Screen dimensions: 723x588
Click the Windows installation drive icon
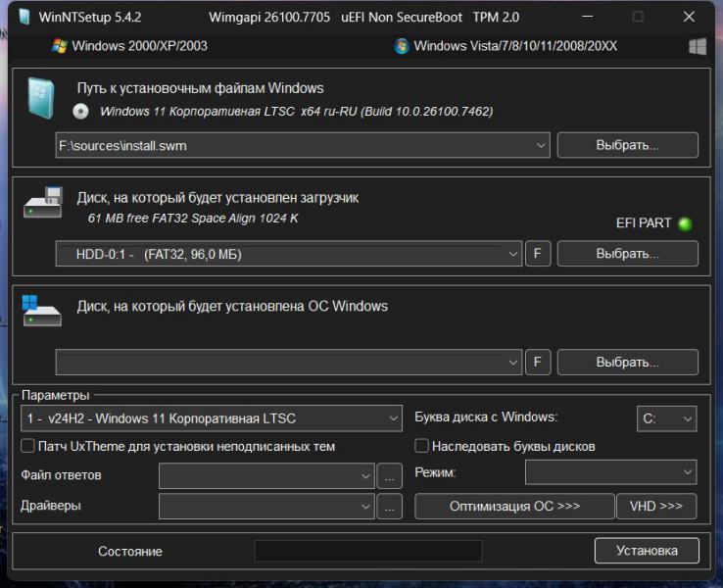pyautogui.click(x=42, y=312)
